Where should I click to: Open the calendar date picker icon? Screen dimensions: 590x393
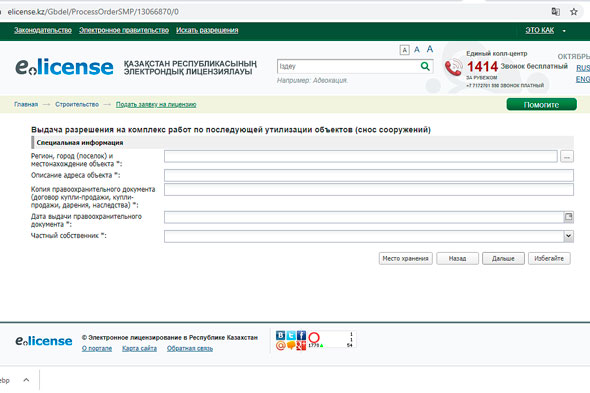click(569, 217)
